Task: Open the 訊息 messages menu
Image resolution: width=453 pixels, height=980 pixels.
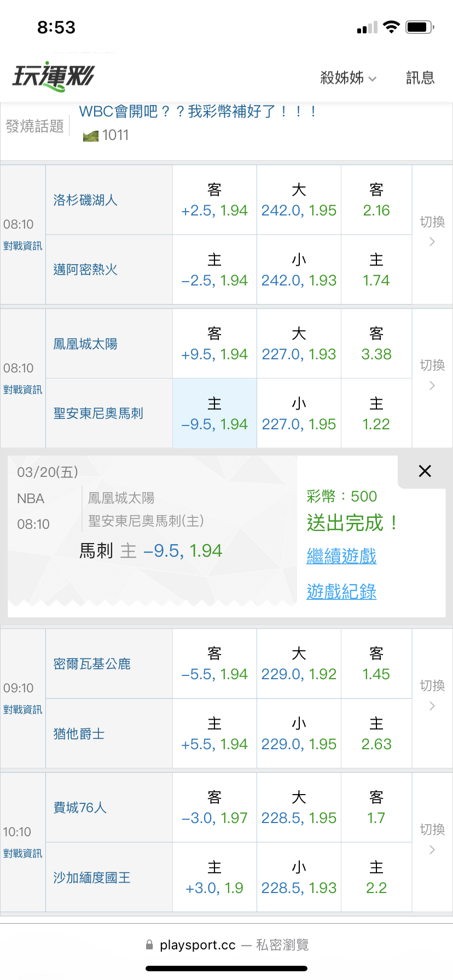Action: [x=420, y=78]
